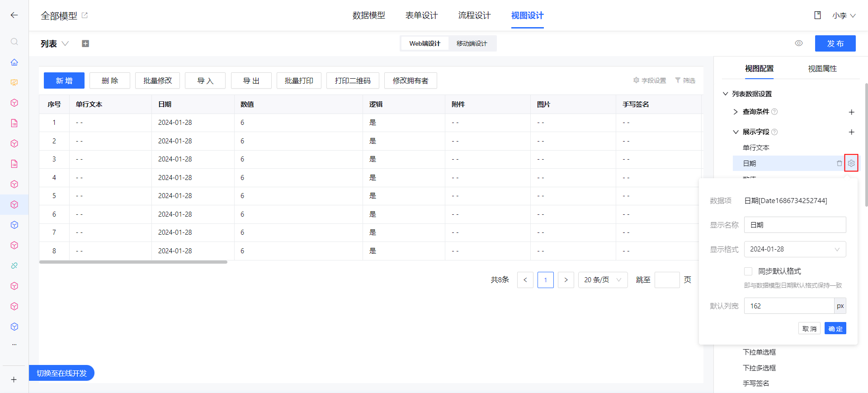Viewport: 868px width, 393px height.
Task: Open the green link icon in sidebar
Action: tap(14, 265)
